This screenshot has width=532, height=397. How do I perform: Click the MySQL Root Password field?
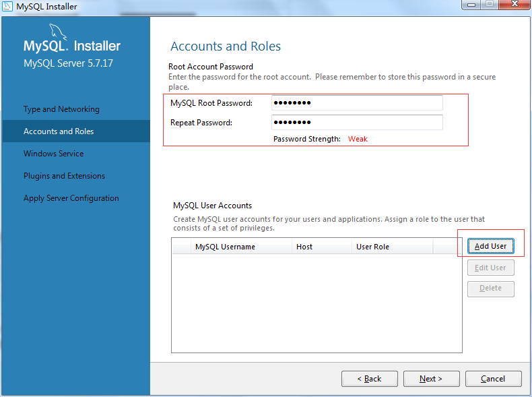tap(357, 103)
